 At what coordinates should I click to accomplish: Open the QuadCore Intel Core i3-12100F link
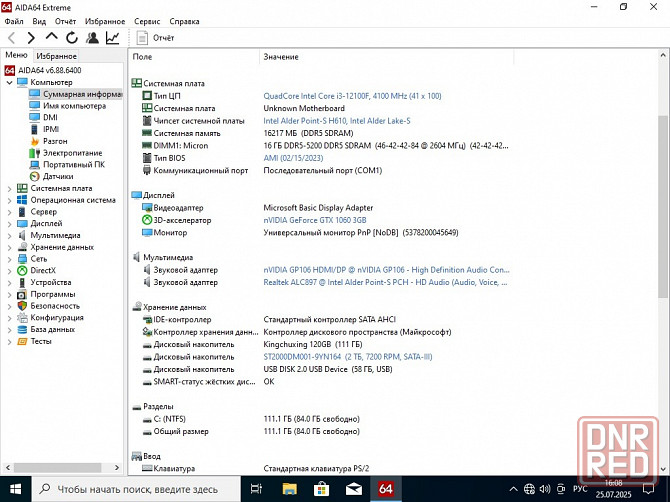[x=352, y=96]
